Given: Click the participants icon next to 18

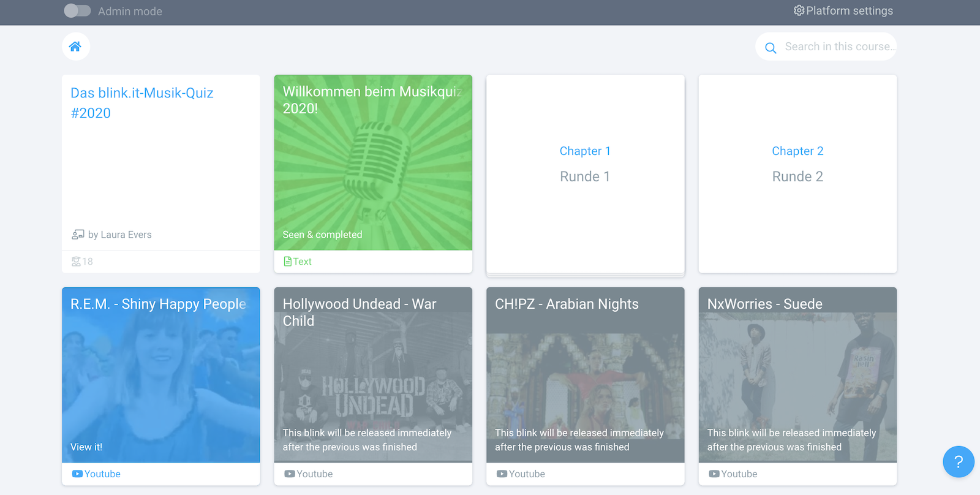Looking at the screenshot, I should coord(76,262).
